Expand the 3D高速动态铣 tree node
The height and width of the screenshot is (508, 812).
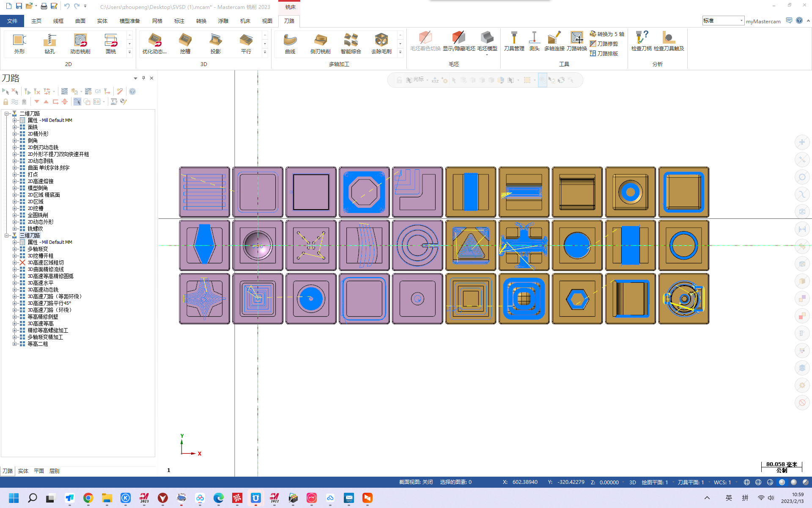point(15,290)
